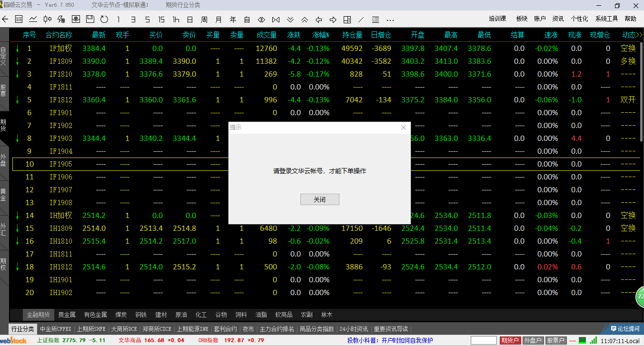Click the 期货户 account button
Screen dimensions: 644x346
(x=510, y=340)
